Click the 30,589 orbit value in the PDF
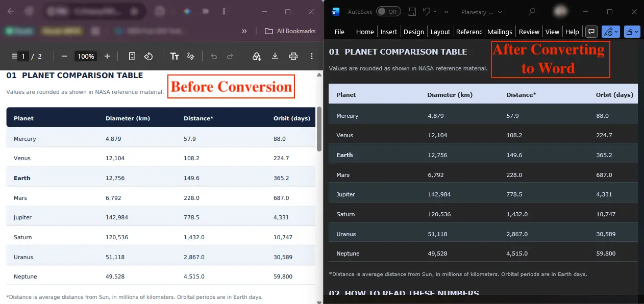This screenshot has height=304, width=644. point(283,257)
